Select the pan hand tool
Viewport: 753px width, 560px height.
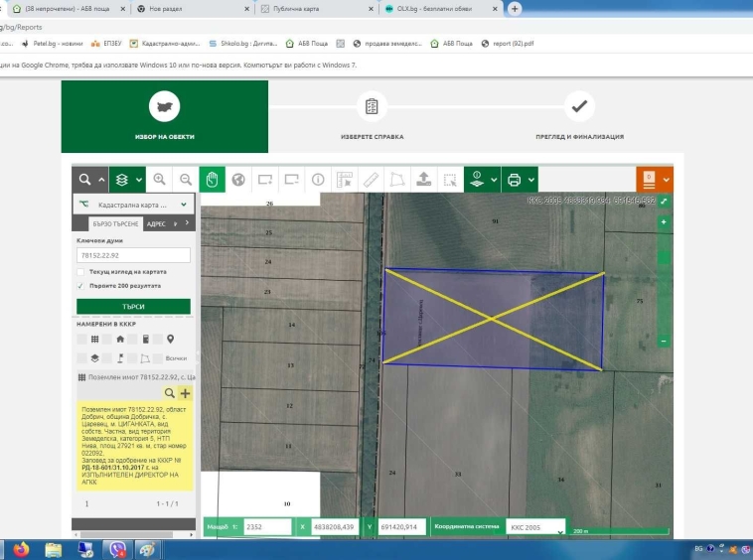212,180
